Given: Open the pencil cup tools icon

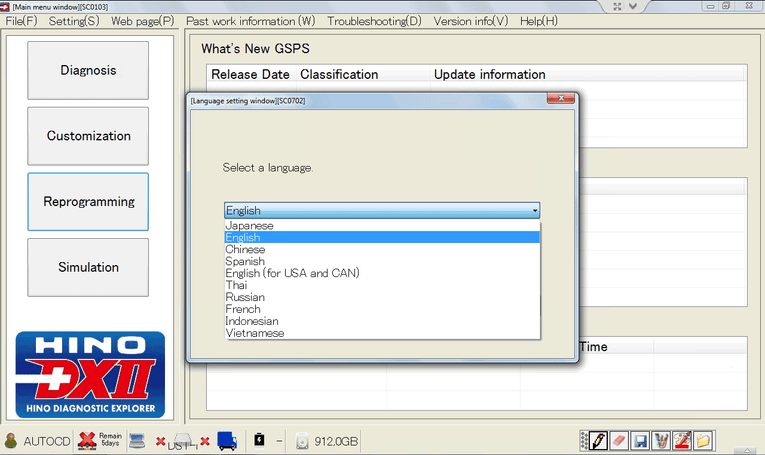Looking at the screenshot, I should click(x=660, y=441).
